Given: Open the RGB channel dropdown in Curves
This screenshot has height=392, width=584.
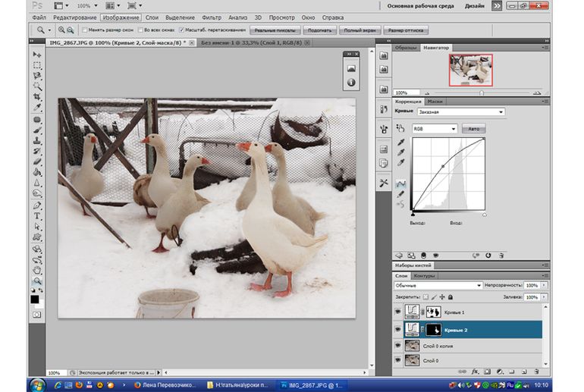Looking at the screenshot, I should (435, 129).
